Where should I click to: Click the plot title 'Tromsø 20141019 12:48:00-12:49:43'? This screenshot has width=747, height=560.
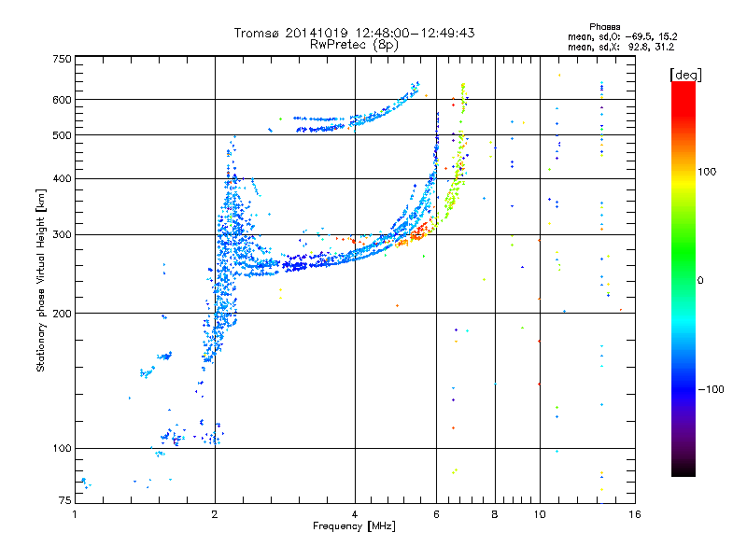354,33
